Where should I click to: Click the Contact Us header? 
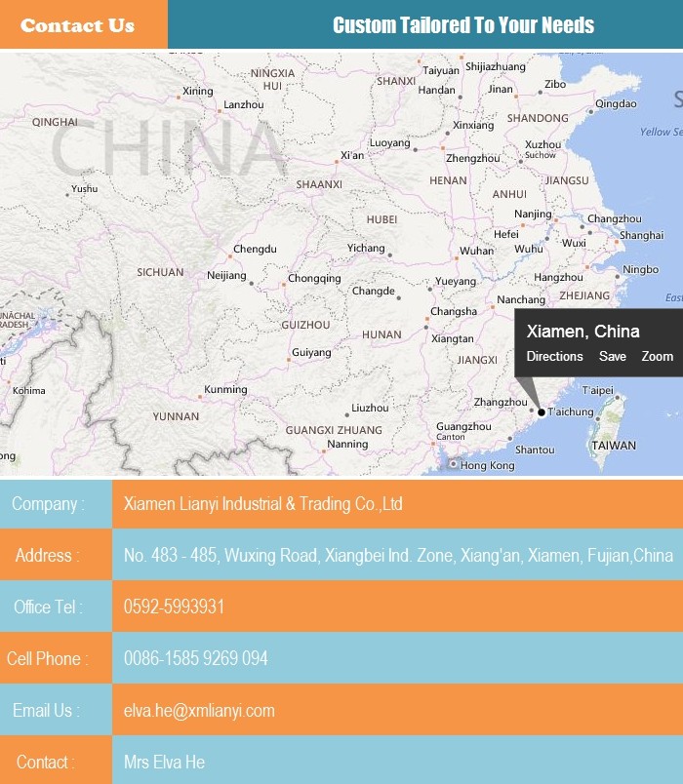tap(77, 25)
